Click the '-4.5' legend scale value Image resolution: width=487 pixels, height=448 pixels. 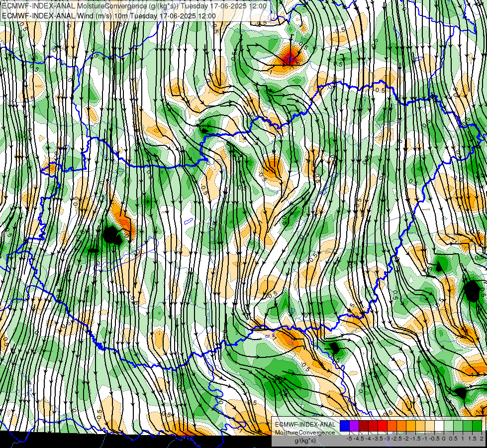point(360,439)
